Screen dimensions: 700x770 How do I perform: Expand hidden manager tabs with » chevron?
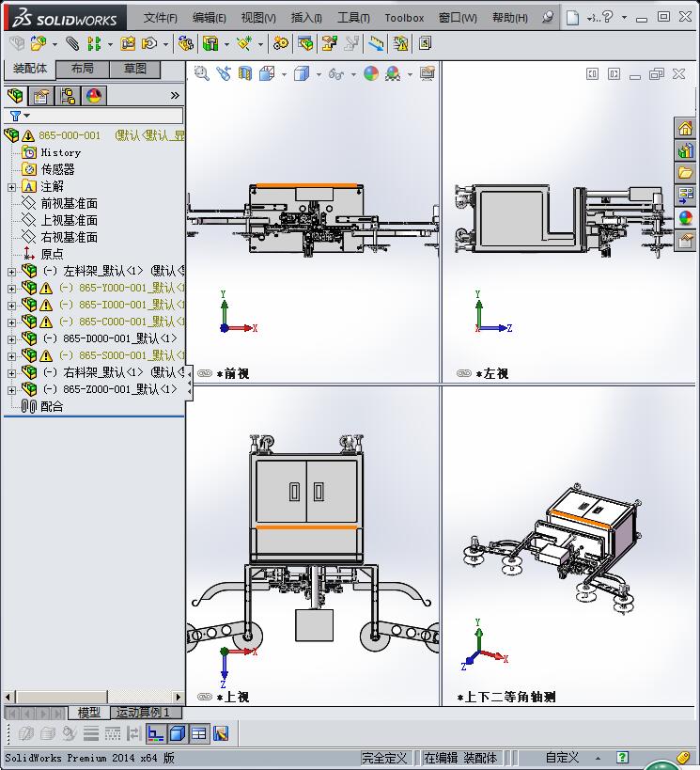tap(175, 95)
